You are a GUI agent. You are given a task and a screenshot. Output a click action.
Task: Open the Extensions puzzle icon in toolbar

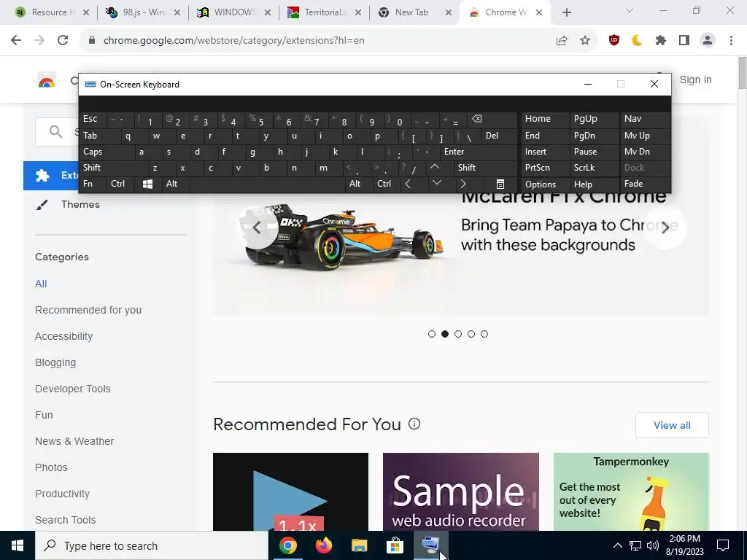click(661, 41)
